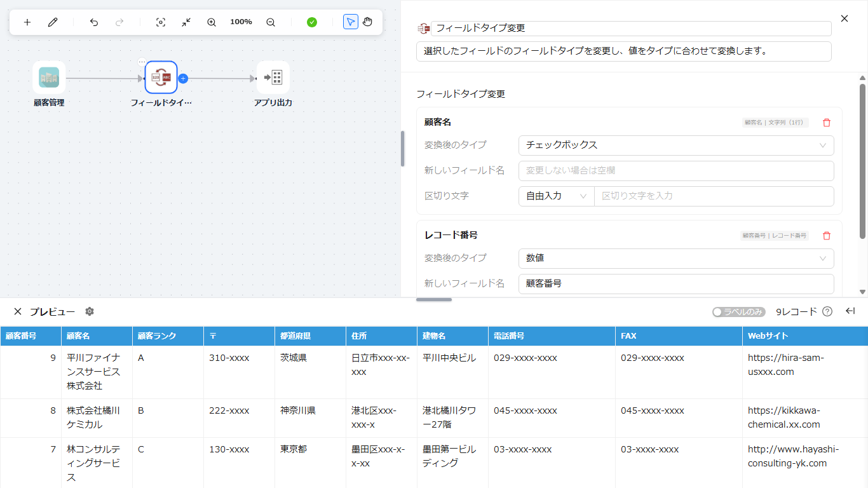This screenshot has width=868, height=488.
Task: Click the 港北橘川タワー27階 cell
Action: pos(453,418)
